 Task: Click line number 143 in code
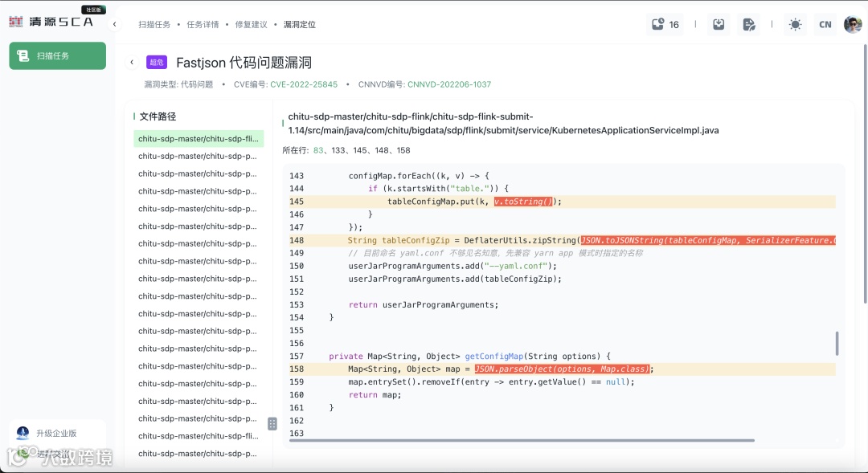(x=296, y=176)
